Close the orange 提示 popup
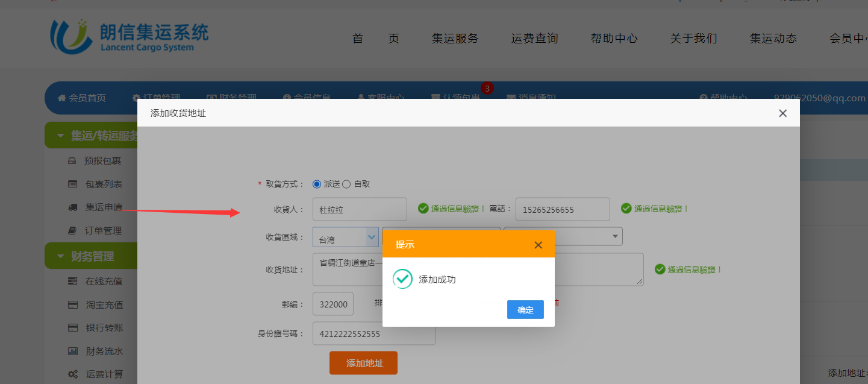This screenshot has width=868, height=384. click(x=538, y=245)
